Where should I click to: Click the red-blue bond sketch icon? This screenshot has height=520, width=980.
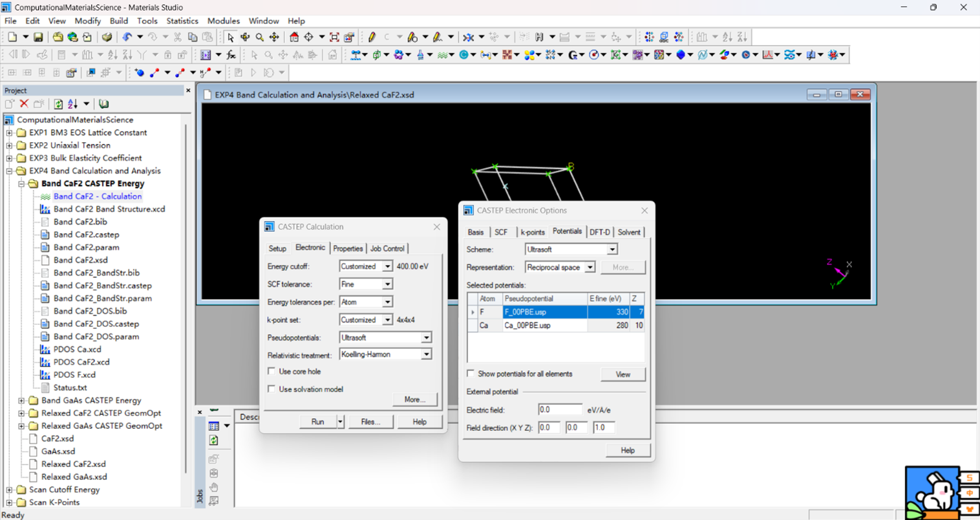(x=154, y=72)
